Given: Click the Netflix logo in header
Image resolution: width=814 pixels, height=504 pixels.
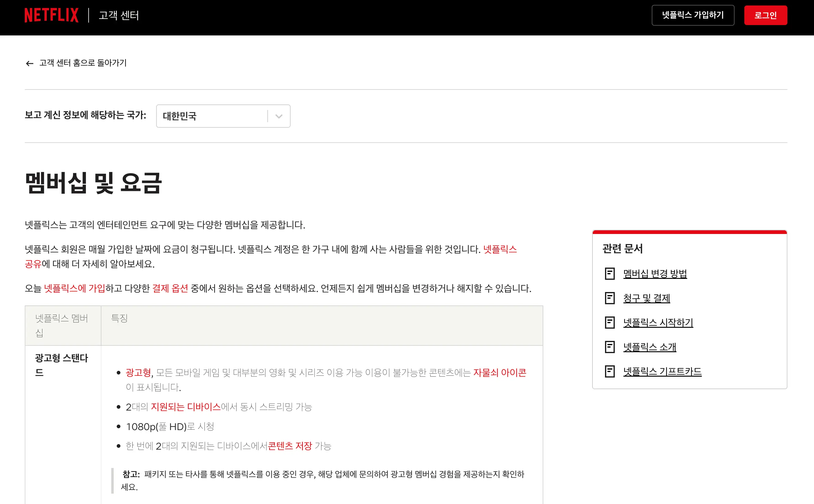Looking at the screenshot, I should pos(51,15).
